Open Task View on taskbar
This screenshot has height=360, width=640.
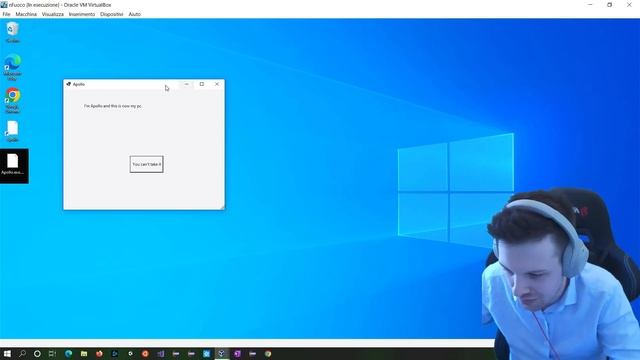(52, 353)
